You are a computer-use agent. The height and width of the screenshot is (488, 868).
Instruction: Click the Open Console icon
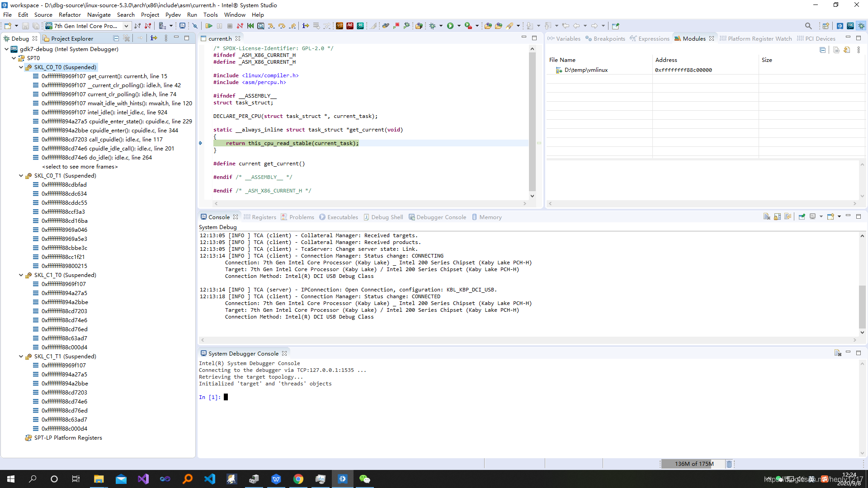[830, 217]
